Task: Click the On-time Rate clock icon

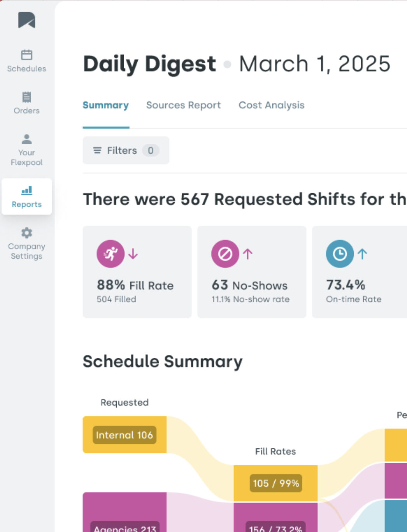Action: pos(339,254)
